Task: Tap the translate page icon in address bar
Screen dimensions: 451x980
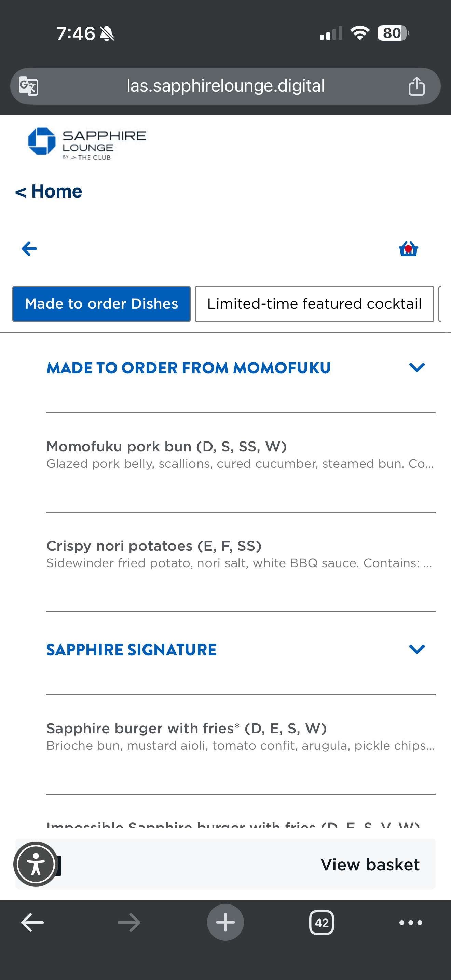Action: (x=29, y=86)
